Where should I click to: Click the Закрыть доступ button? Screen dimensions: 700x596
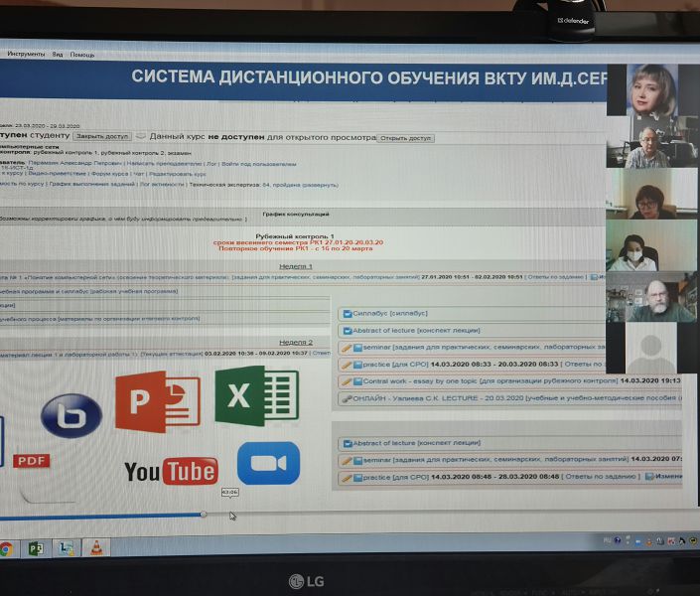click(102, 136)
